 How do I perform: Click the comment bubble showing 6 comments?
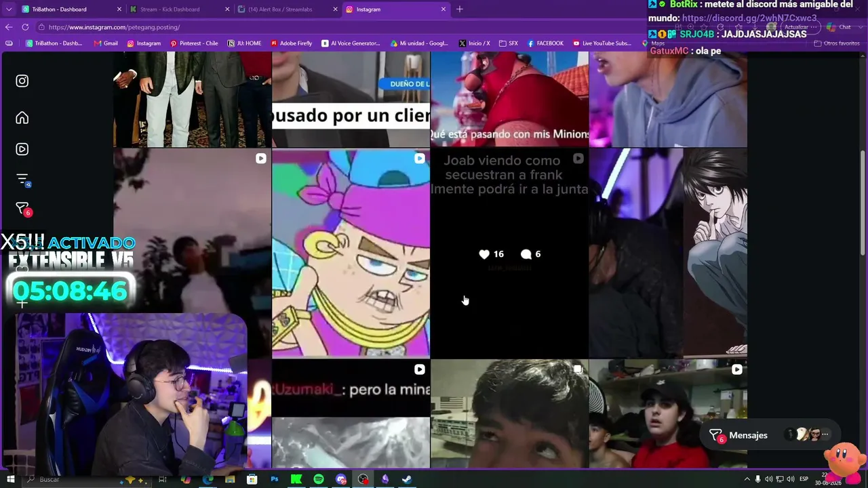point(526,254)
